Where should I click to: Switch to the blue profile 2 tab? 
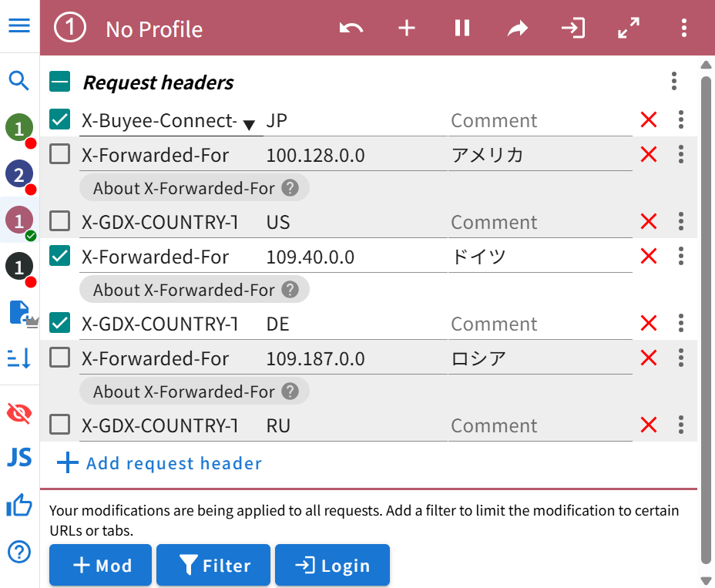point(19,174)
